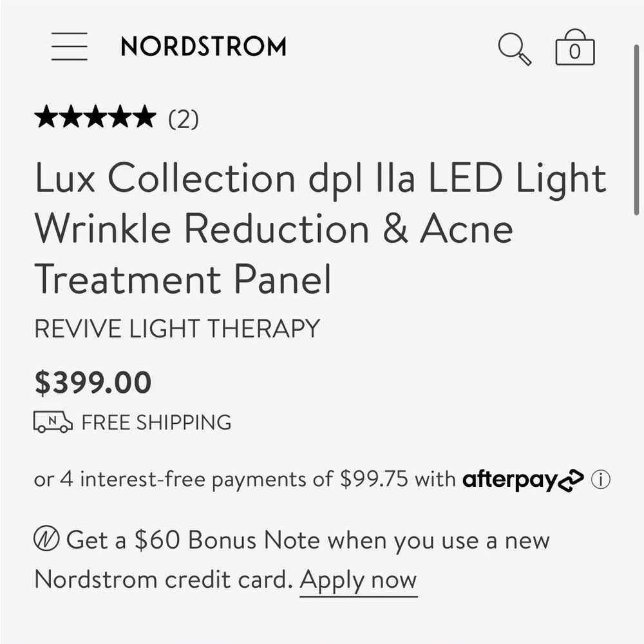Click the first star in the rating
The width and height of the screenshot is (644, 644).
coord(46,118)
